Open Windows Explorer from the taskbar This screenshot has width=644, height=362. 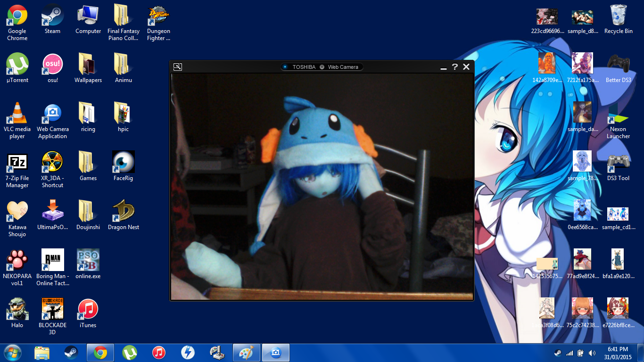point(42,353)
